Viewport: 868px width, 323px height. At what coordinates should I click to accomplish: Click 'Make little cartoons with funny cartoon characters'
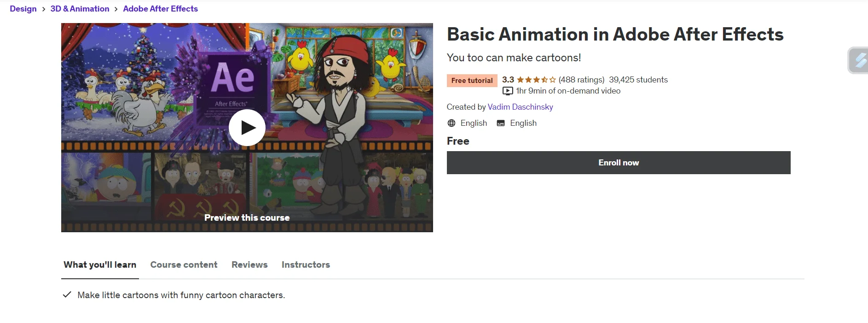(181, 295)
